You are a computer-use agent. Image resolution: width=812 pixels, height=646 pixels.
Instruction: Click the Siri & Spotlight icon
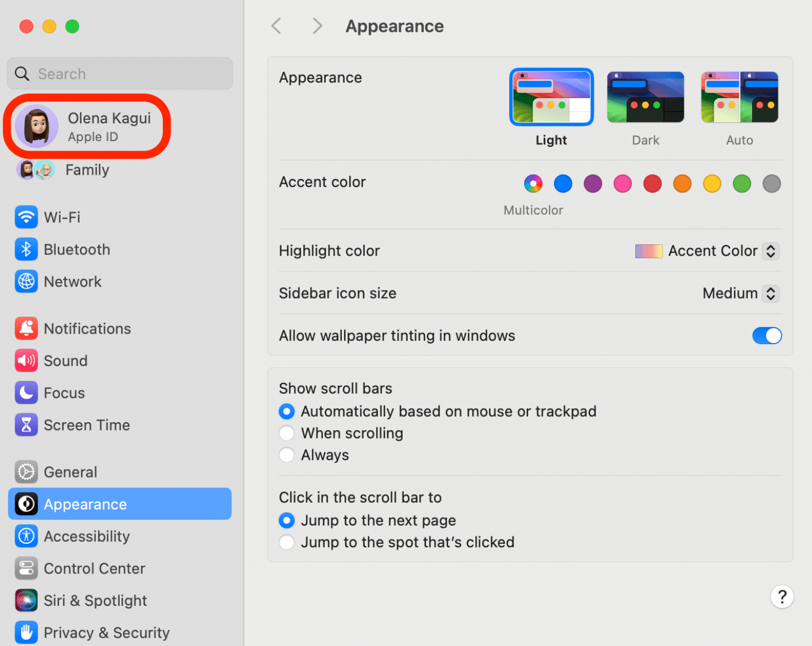(26, 600)
